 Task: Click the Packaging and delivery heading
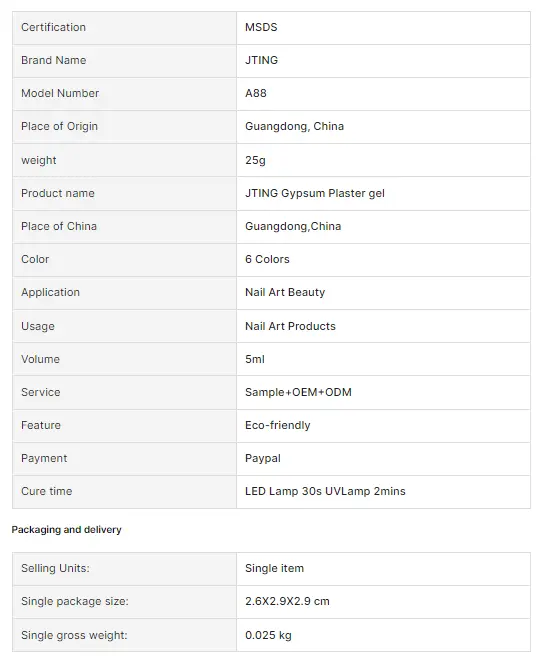coord(66,530)
